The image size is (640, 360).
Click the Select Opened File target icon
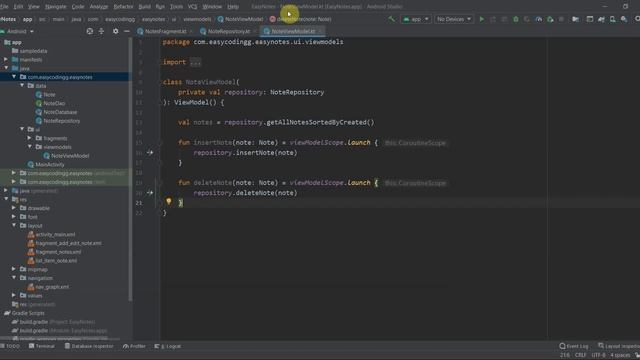click(x=90, y=31)
